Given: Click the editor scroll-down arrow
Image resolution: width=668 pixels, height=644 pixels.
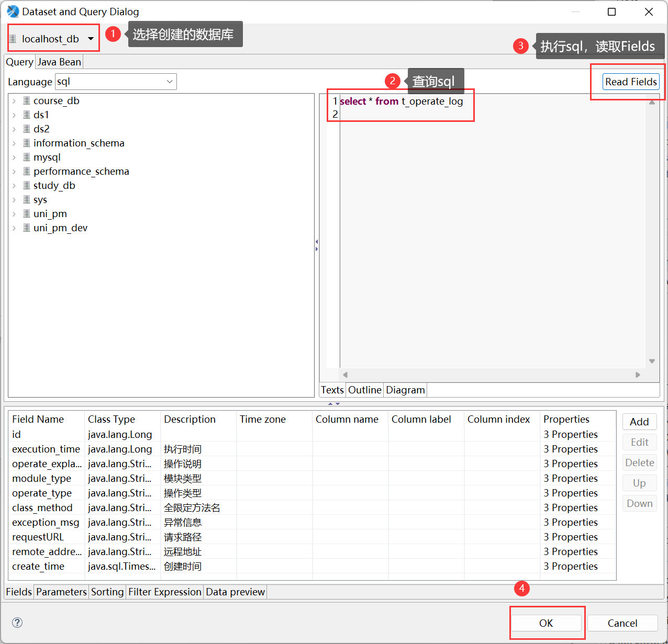Looking at the screenshot, I should click(x=652, y=361).
